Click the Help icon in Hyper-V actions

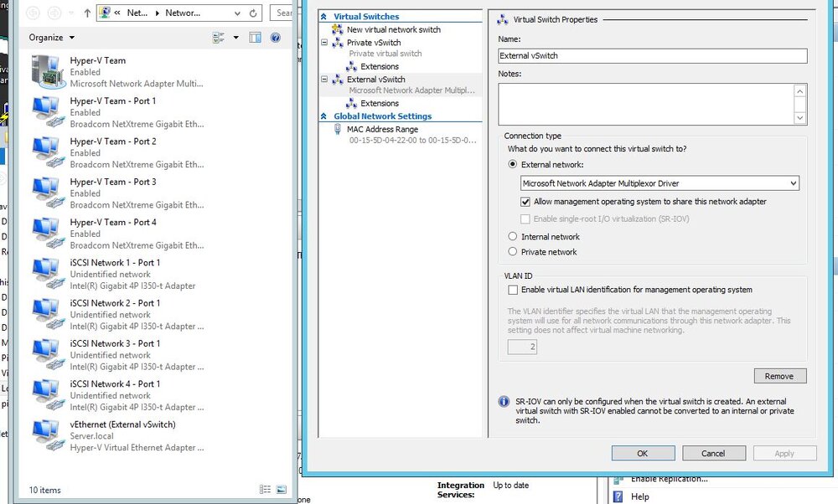click(618, 496)
